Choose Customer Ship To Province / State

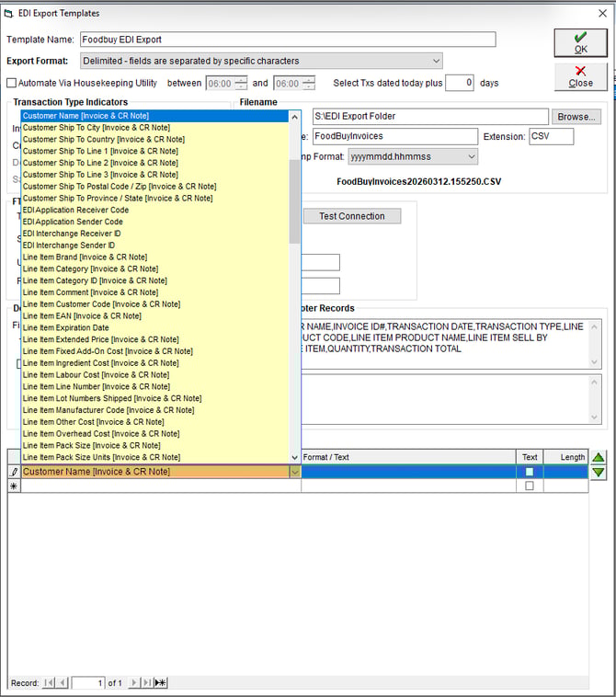pyautogui.click(x=154, y=199)
